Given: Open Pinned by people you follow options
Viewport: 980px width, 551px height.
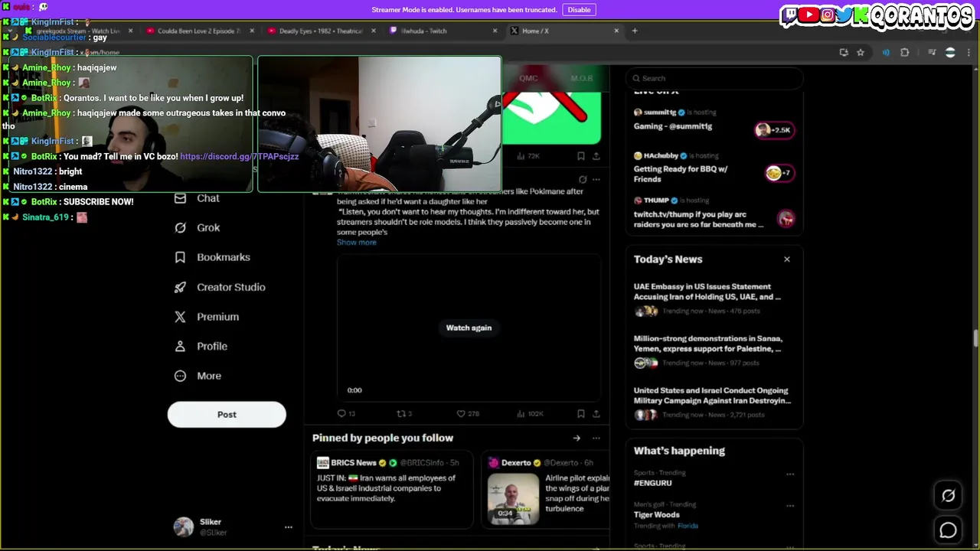Looking at the screenshot, I should click(x=596, y=438).
